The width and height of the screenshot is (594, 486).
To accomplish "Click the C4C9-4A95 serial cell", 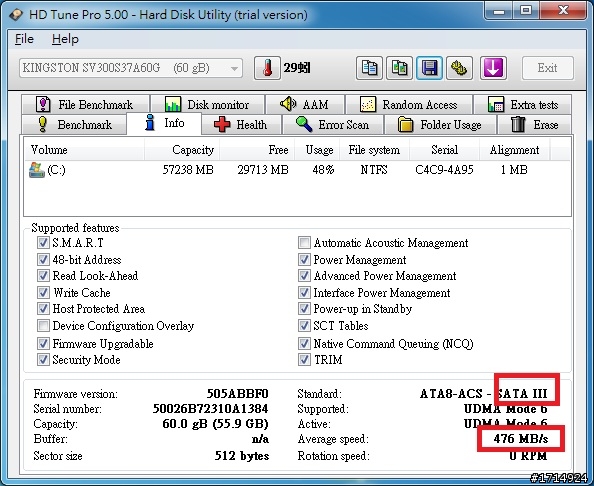I will (444, 170).
